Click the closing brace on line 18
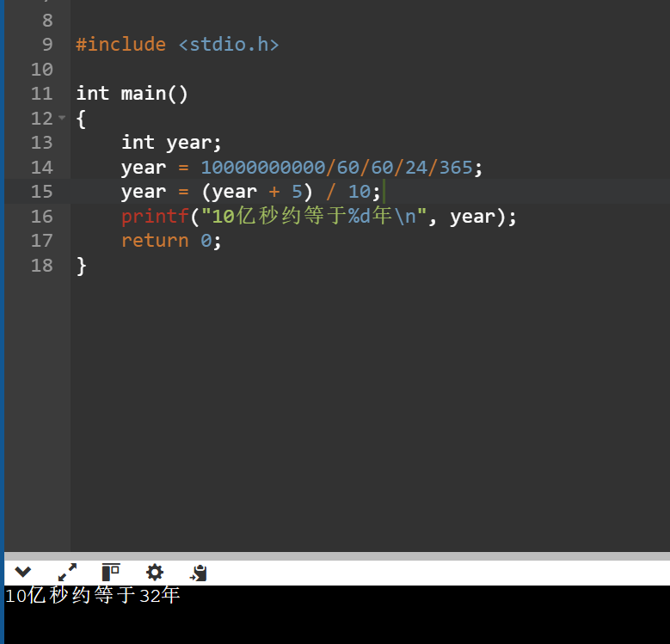 pos(81,266)
